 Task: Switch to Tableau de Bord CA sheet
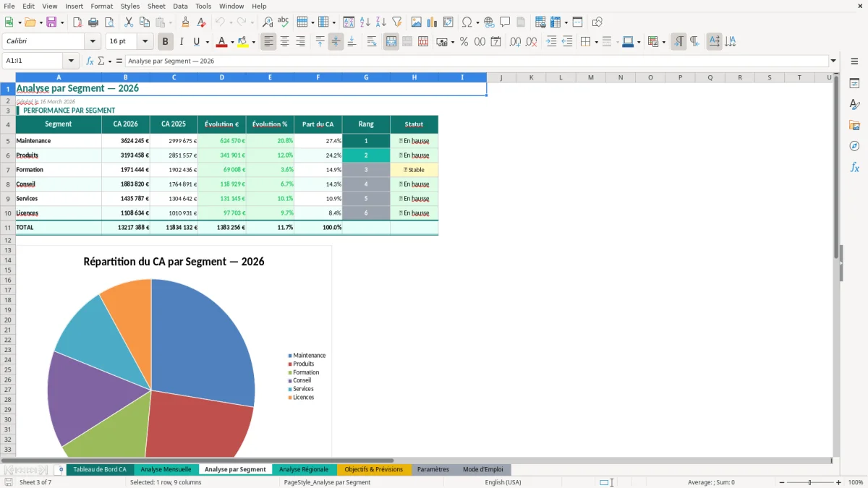click(x=100, y=470)
